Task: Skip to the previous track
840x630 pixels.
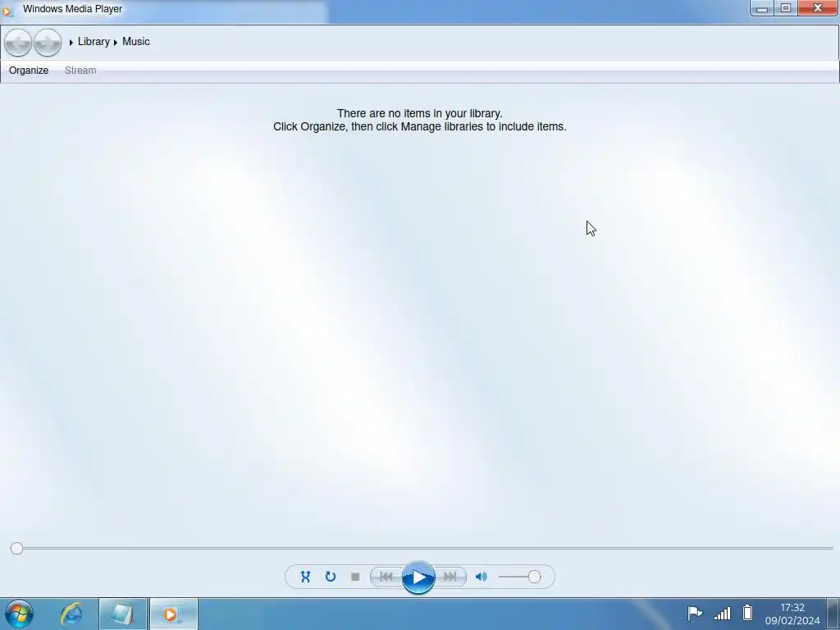Action: [x=386, y=577]
